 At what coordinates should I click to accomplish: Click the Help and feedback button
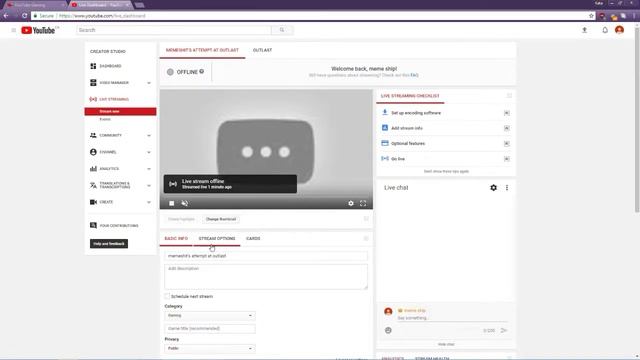(x=109, y=244)
